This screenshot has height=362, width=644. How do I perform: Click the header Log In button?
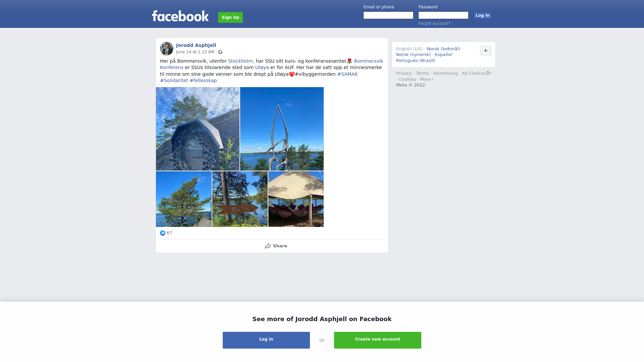click(482, 15)
